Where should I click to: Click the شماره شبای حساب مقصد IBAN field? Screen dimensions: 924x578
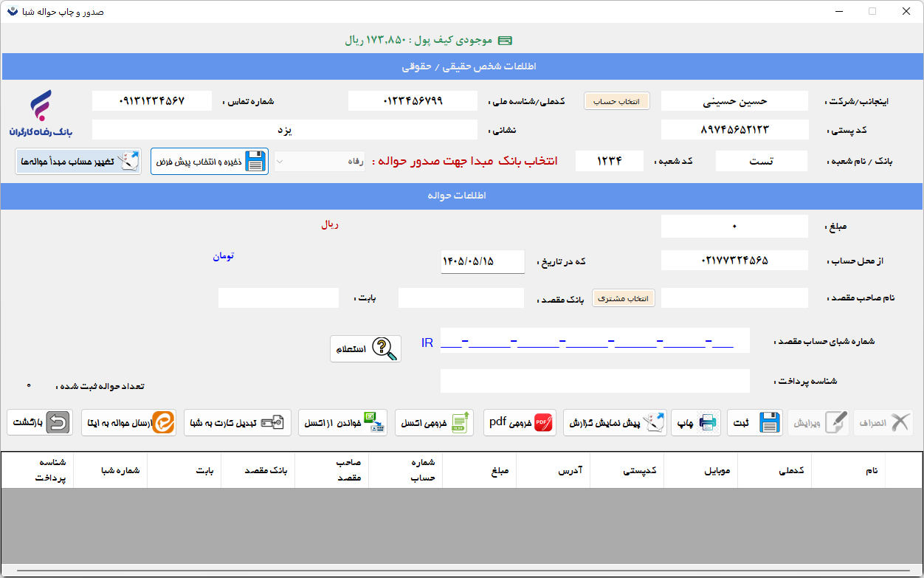(x=595, y=341)
